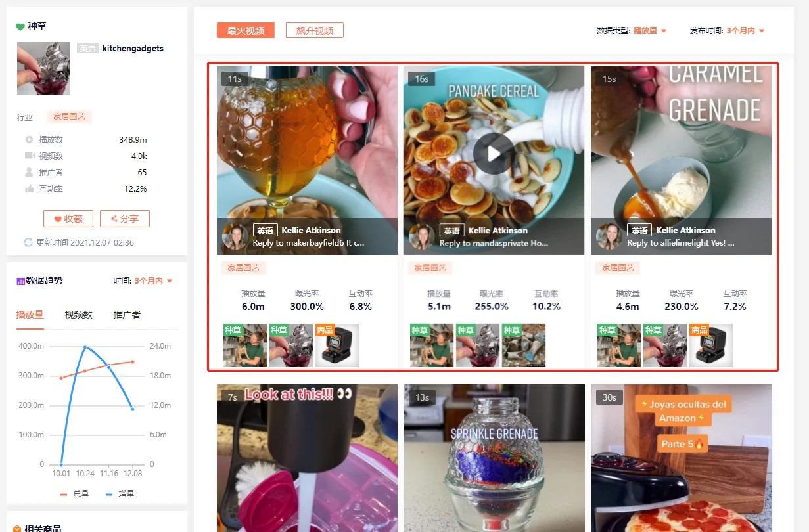Switch to the 推广者 trend tab
The height and width of the screenshot is (532, 809).
pyautogui.click(x=127, y=315)
